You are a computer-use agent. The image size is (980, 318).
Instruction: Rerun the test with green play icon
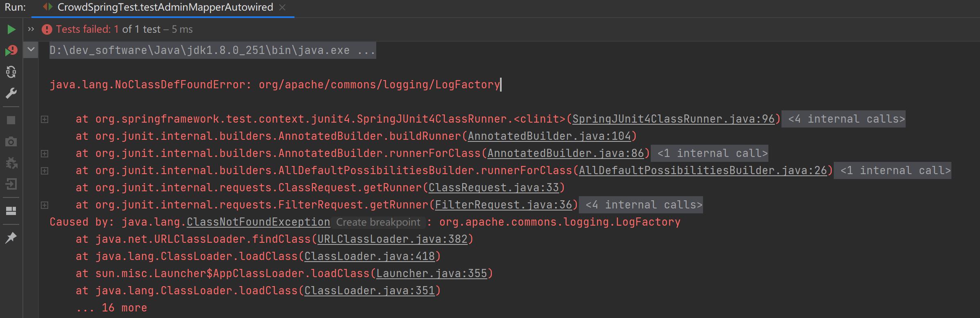click(11, 29)
